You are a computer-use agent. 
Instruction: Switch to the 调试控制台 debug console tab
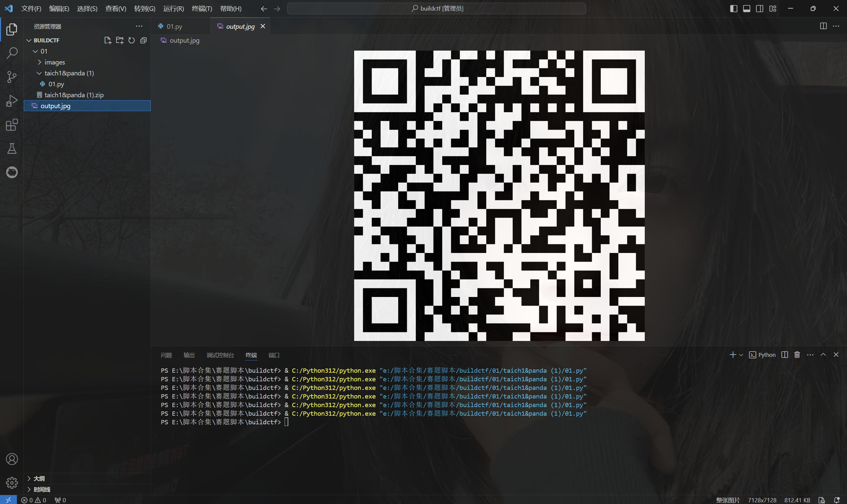[x=220, y=355]
